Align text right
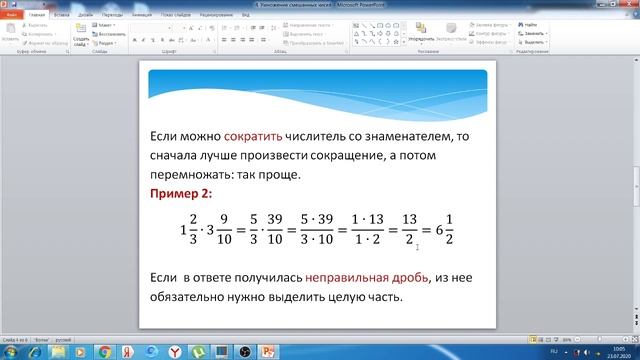 242,40
